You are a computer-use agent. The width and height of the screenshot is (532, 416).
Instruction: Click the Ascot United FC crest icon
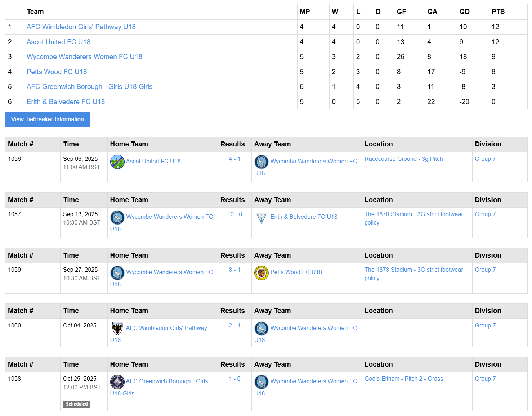(x=117, y=162)
